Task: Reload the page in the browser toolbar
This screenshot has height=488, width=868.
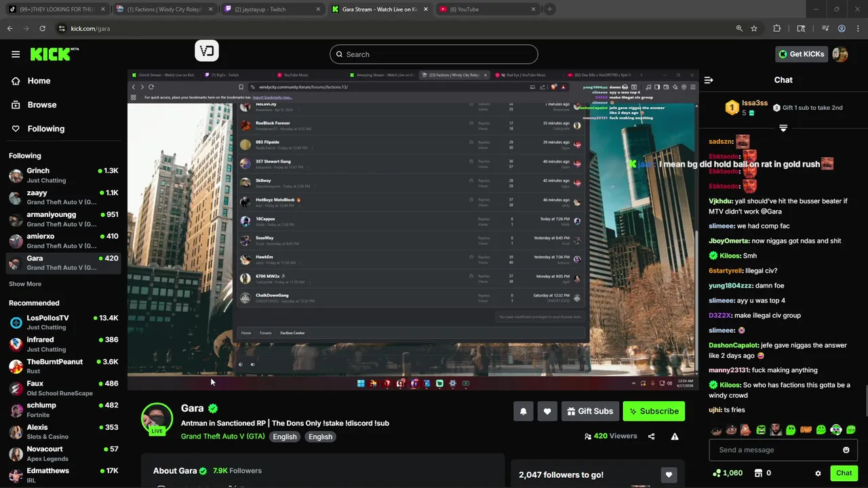Action: [x=42, y=28]
